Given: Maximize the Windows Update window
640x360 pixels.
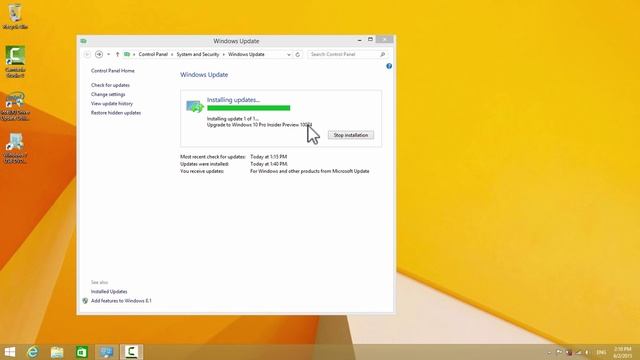Looking at the screenshot, I should click(370, 40).
